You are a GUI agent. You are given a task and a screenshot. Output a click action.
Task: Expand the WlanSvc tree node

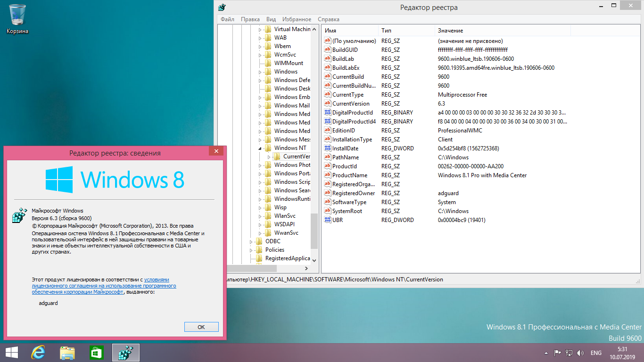click(260, 216)
